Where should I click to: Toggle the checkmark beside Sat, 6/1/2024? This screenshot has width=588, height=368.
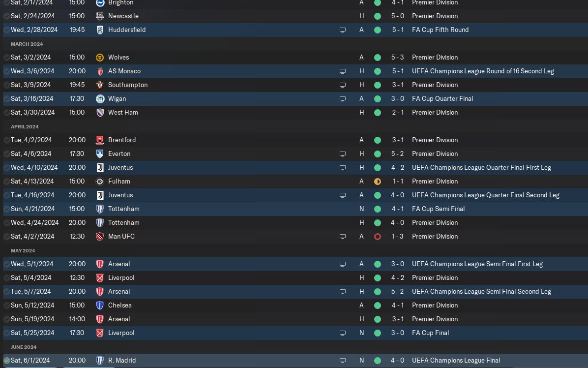[x=6, y=361]
